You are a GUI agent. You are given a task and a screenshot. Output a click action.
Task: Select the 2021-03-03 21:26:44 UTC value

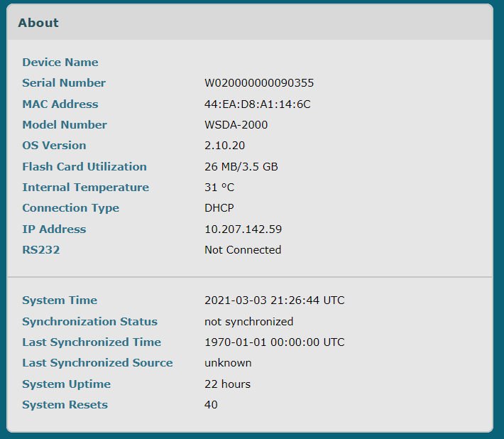[275, 300]
